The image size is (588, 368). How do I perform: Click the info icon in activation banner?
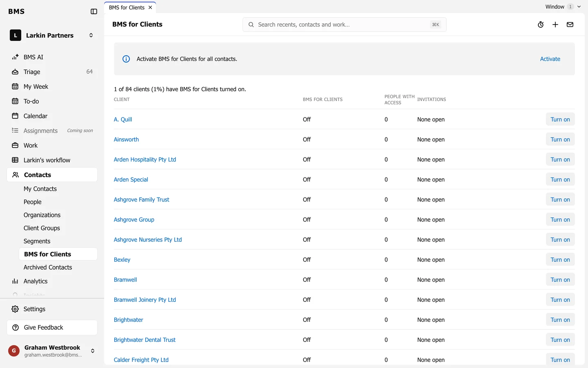pos(126,59)
